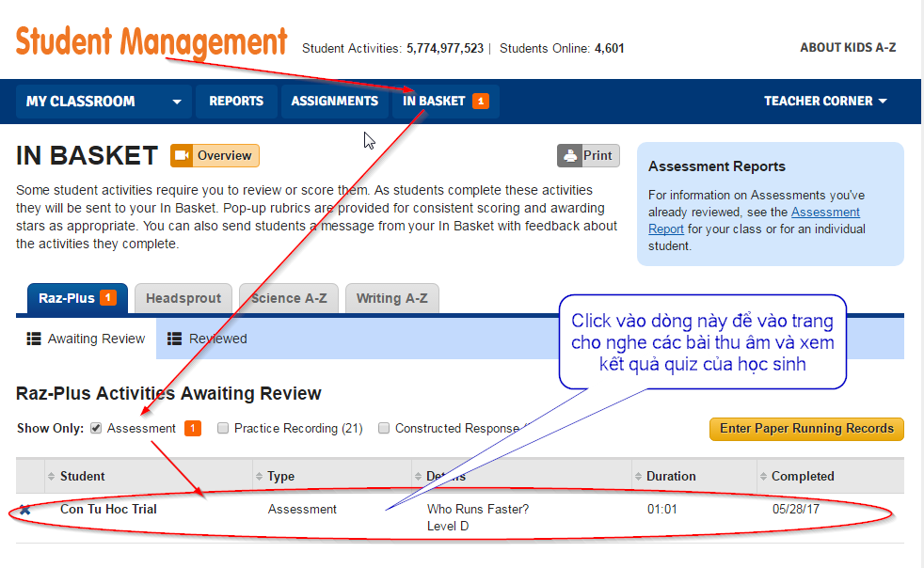Screen dimensions: 924x568
Task: Click the printer icon on Print button
Action: point(570,156)
